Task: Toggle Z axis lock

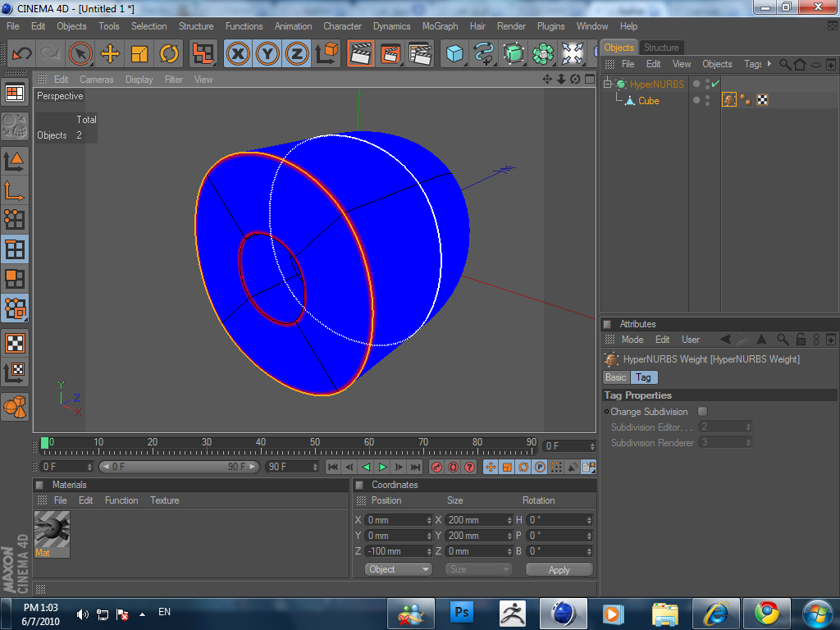Action: [x=297, y=53]
